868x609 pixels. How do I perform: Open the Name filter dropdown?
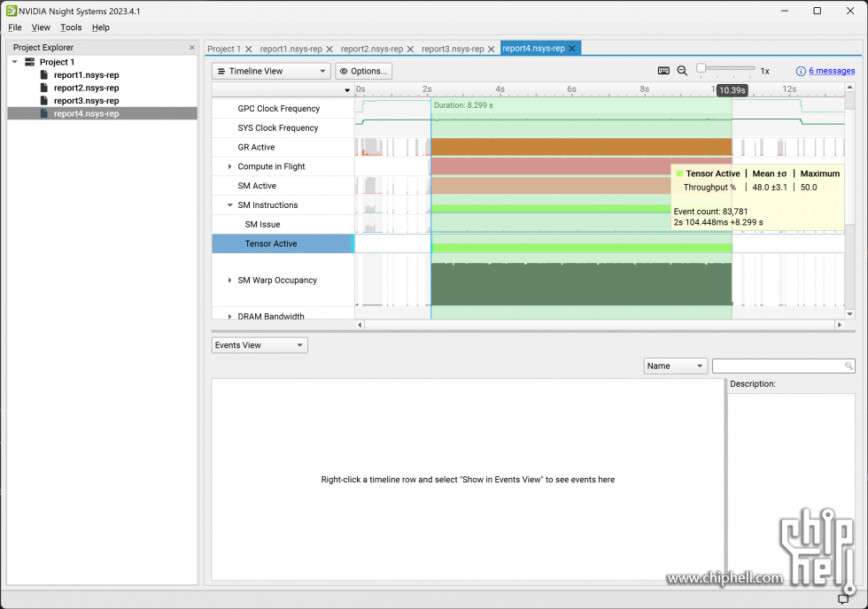click(x=675, y=366)
